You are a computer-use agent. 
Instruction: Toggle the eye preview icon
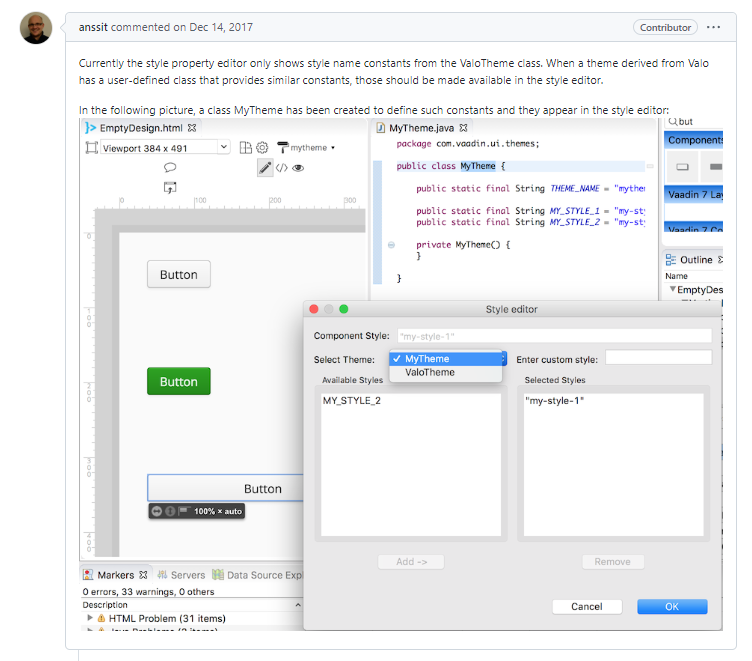tap(298, 168)
